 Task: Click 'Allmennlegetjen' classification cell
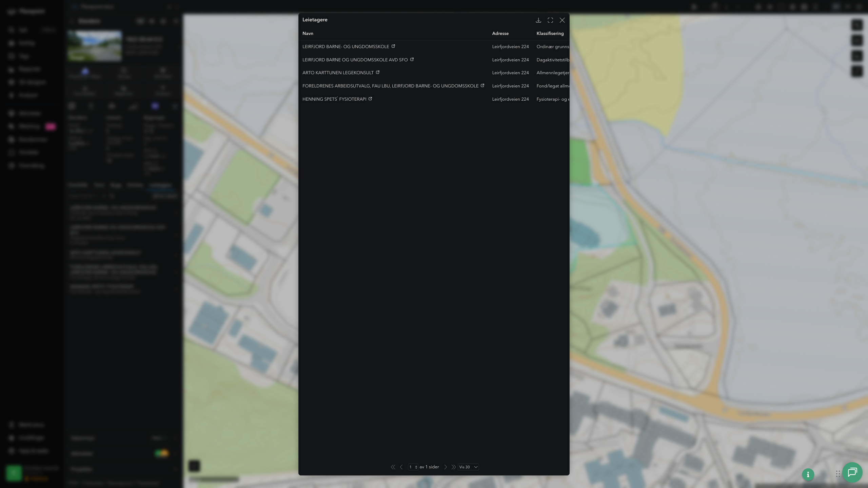(553, 73)
